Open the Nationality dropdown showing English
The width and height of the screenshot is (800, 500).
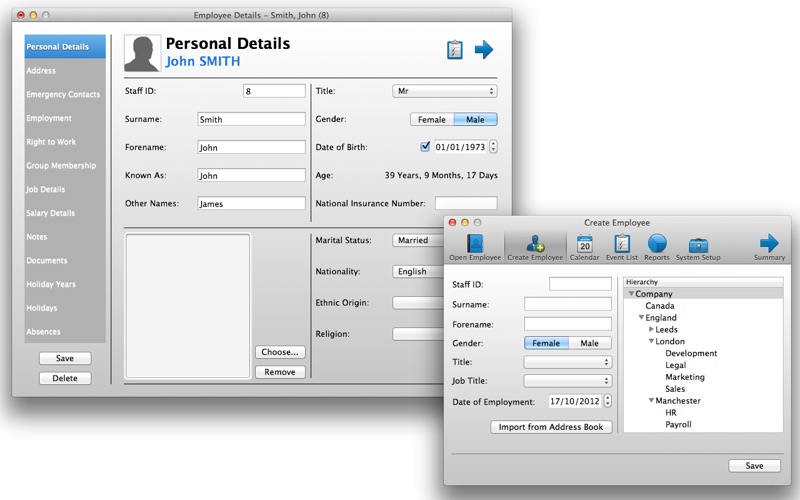(418, 271)
